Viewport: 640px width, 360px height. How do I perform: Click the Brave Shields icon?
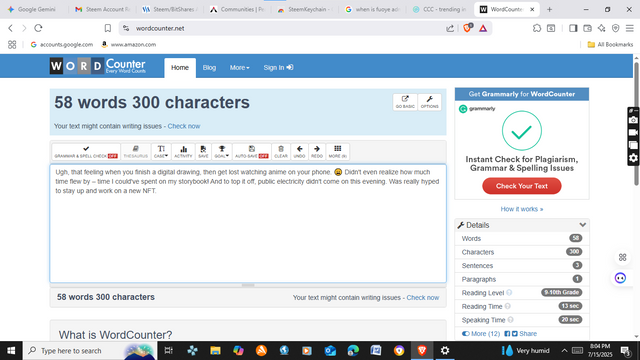[x=468, y=28]
